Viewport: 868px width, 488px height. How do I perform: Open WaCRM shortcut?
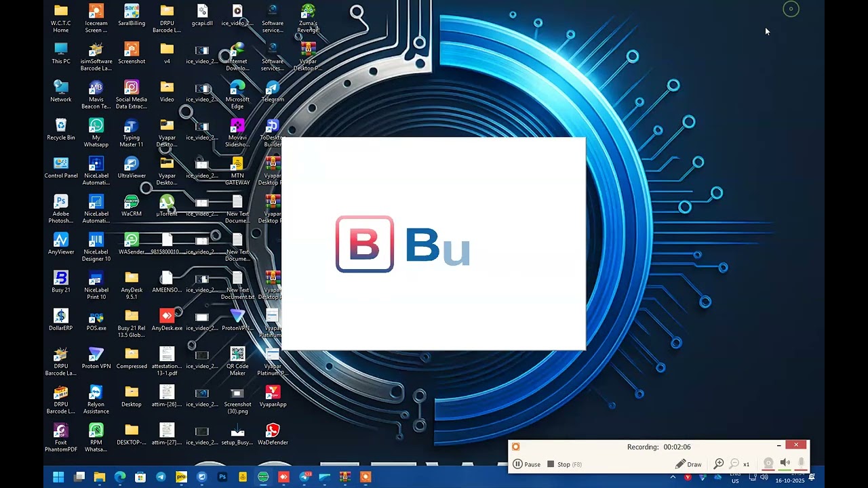point(132,205)
